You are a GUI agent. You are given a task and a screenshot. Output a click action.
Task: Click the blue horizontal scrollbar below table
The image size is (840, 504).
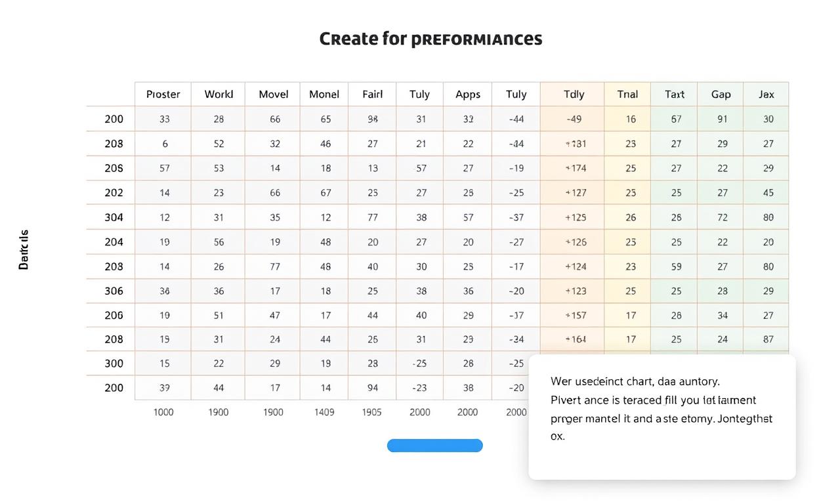434,446
